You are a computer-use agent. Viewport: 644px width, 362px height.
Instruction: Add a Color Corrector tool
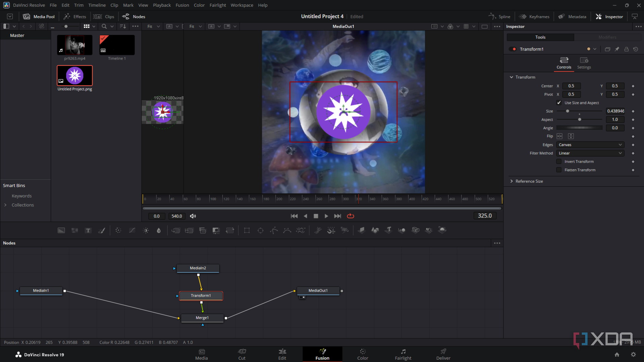118,230
